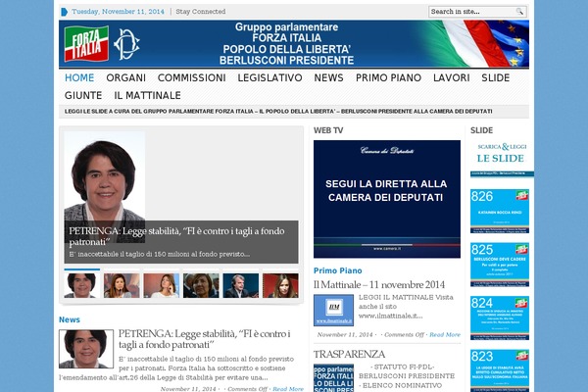Click the Camera dei Deputati emblem

pyautogui.click(x=126, y=44)
